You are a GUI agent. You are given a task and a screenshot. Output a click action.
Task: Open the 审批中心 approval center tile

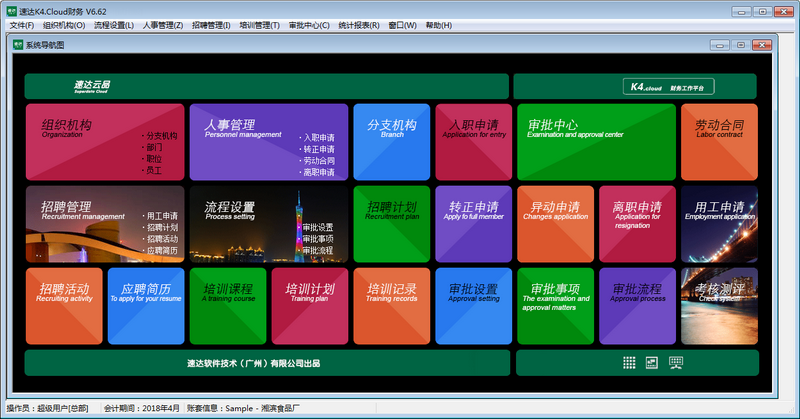tap(595, 141)
